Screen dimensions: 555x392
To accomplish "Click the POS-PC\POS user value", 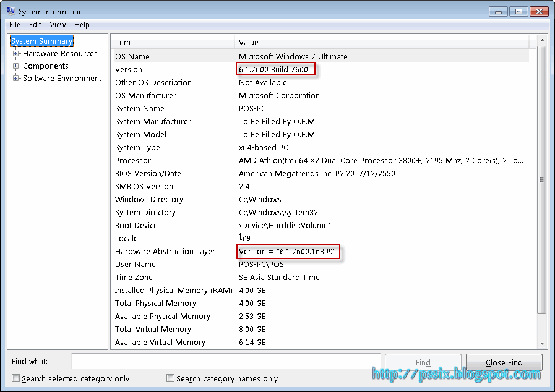I will [261, 264].
